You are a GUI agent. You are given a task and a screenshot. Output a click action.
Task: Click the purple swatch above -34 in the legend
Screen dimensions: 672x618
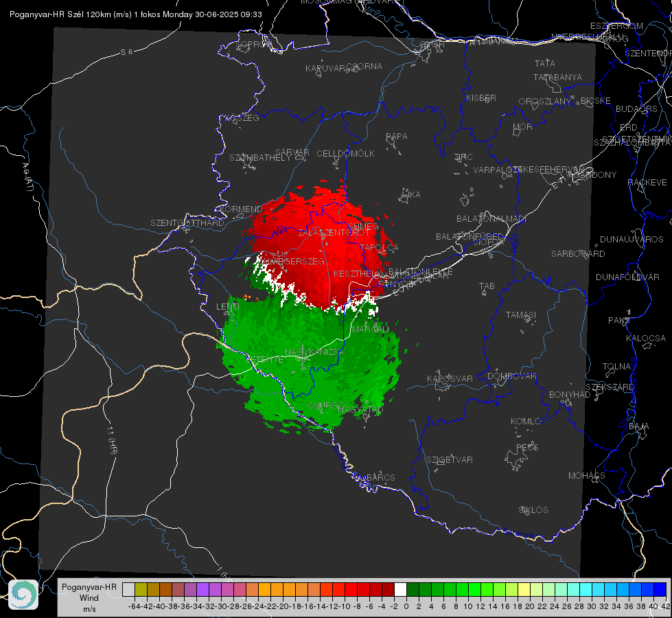(x=202, y=589)
